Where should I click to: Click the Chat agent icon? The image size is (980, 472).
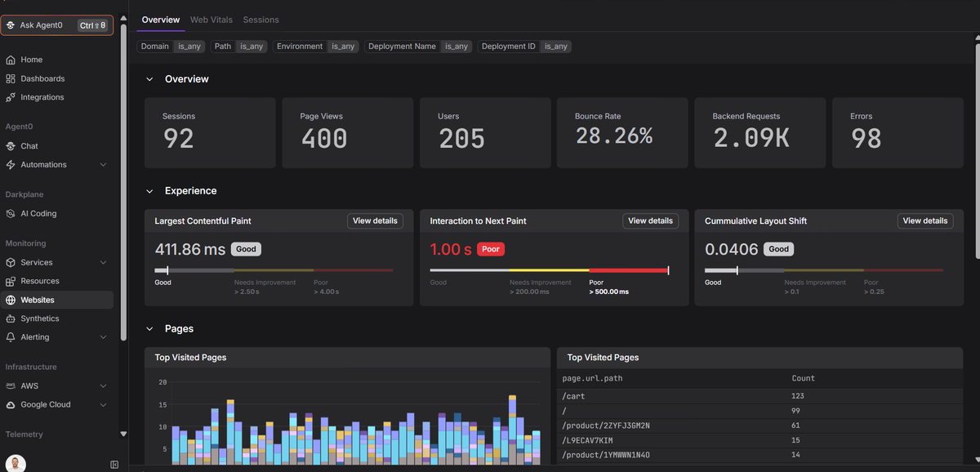point(11,146)
